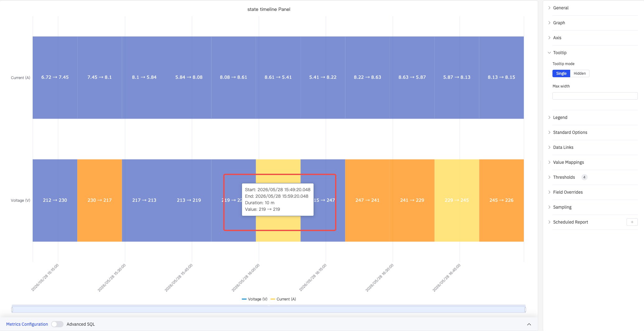Toggle Current (A) legend item
The width and height of the screenshot is (644, 331).
pyautogui.click(x=283, y=299)
